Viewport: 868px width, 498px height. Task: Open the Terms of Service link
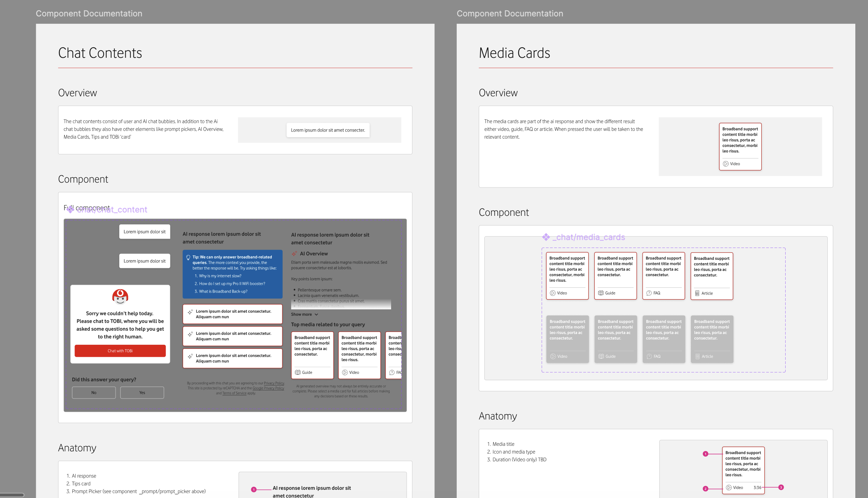[234, 393]
